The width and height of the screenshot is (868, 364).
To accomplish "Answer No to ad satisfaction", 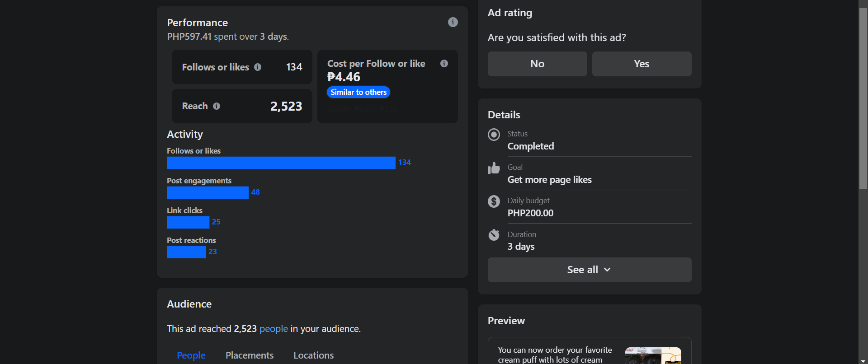I will tap(537, 64).
